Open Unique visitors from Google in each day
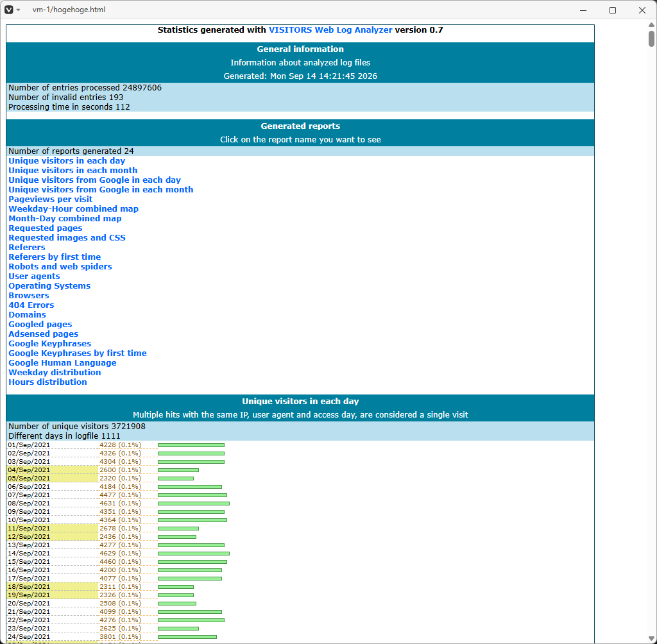 click(95, 180)
